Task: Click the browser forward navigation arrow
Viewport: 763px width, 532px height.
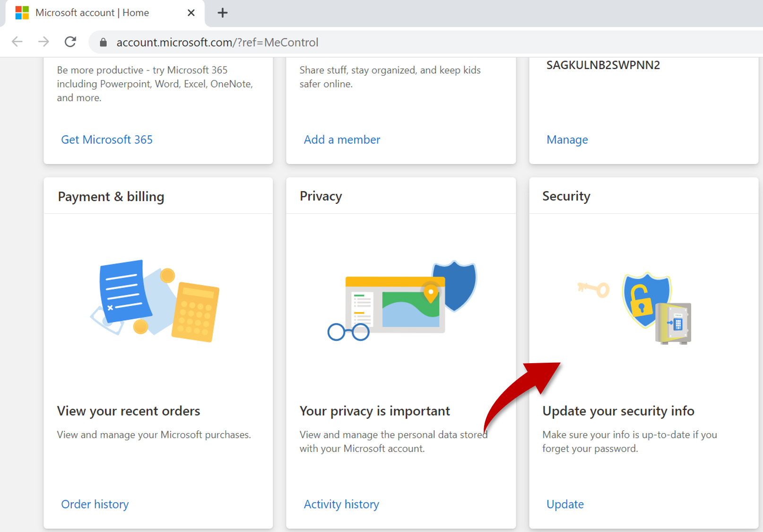Action: 43,42
